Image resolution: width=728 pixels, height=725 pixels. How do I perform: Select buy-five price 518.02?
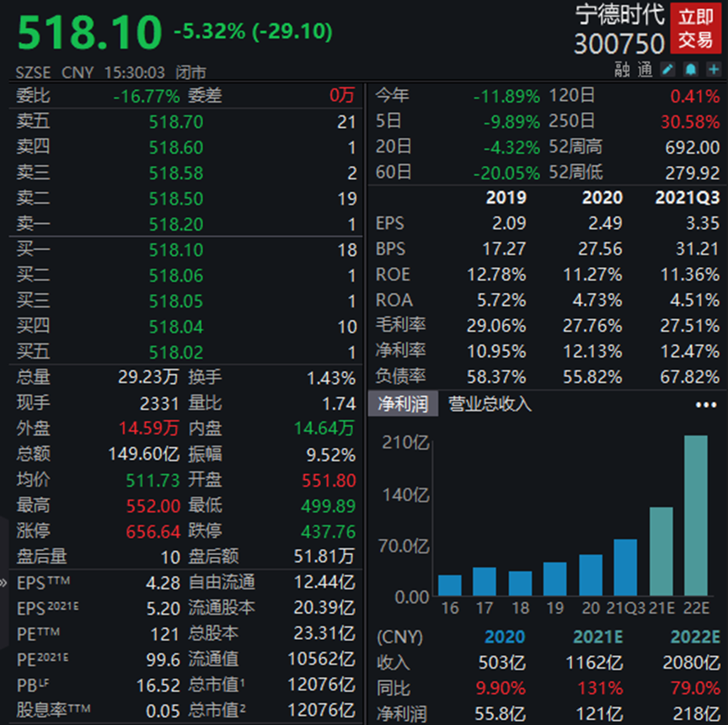tap(176, 353)
